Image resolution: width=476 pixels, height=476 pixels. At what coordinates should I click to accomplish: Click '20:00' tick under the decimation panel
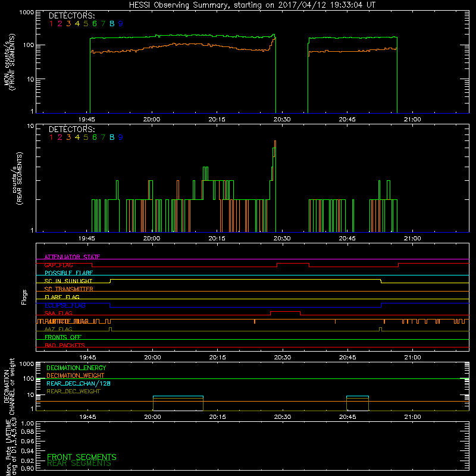click(x=152, y=417)
